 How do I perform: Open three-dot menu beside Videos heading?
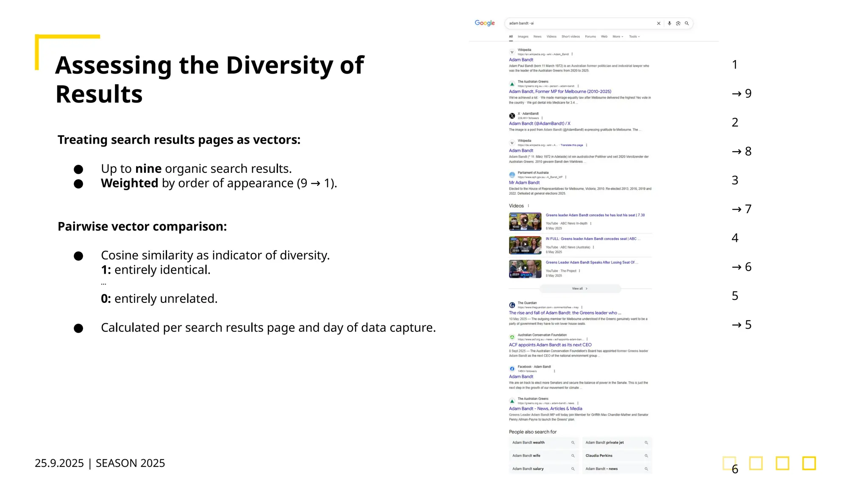529,206
